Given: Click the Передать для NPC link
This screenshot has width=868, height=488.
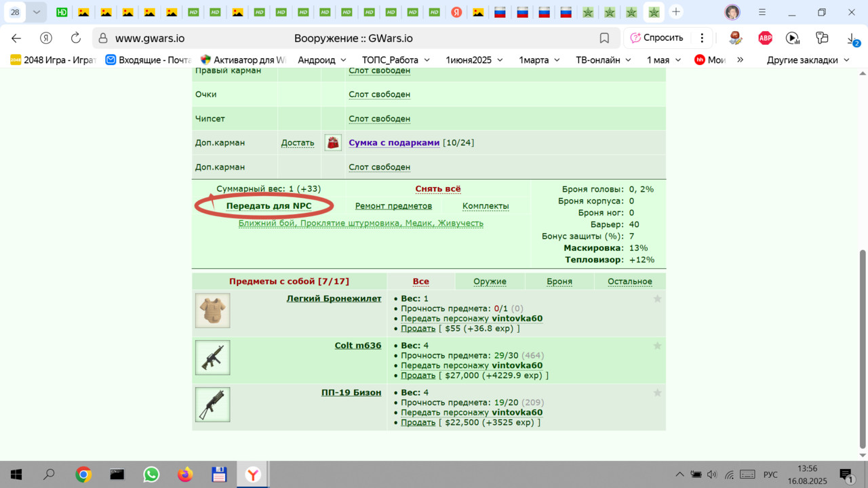Looking at the screenshot, I should 269,206.
